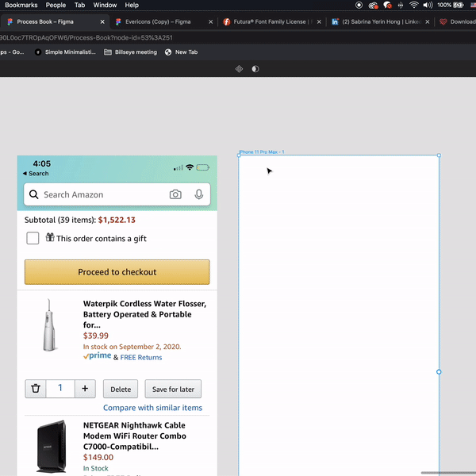Open the Simple Minimalisti... bookmark
The height and width of the screenshot is (476, 476).
pyautogui.click(x=65, y=52)
